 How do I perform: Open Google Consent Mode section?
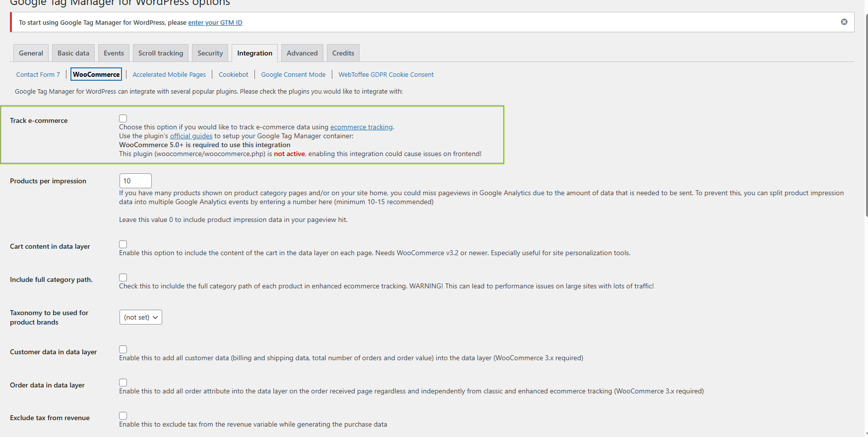[x=293, y=74]
